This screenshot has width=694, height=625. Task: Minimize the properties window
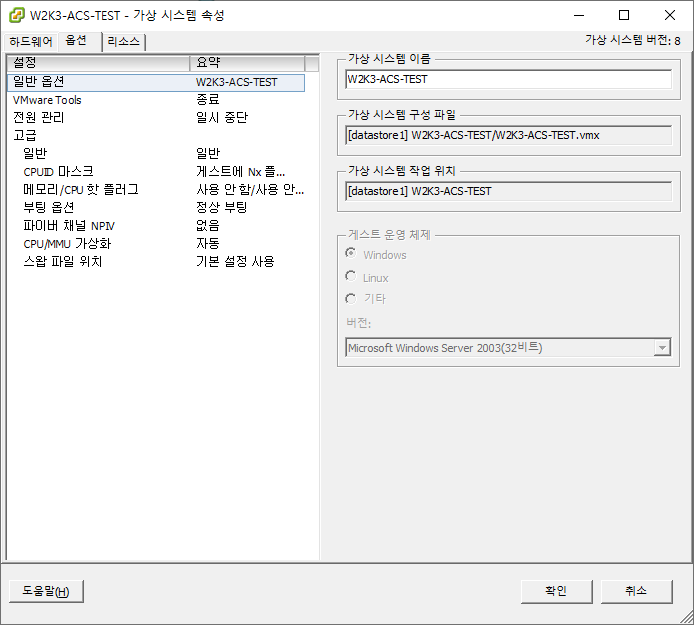(579, 15)
